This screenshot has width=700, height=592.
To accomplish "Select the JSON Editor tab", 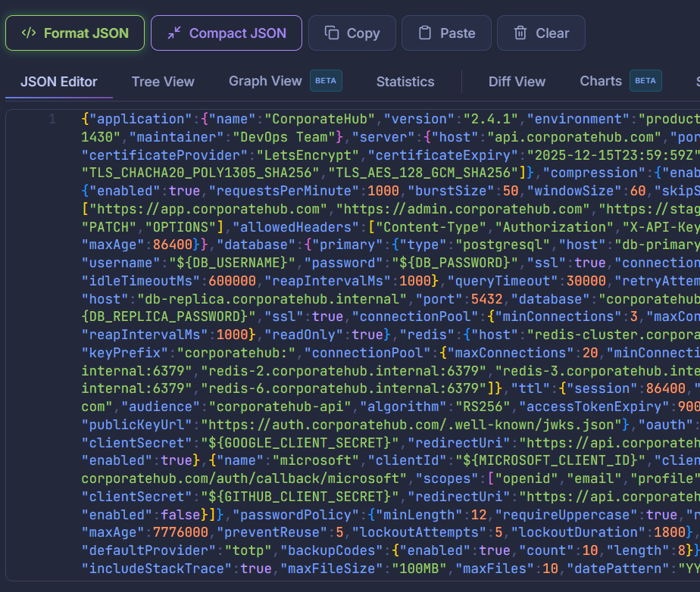I will coord(59,82).
